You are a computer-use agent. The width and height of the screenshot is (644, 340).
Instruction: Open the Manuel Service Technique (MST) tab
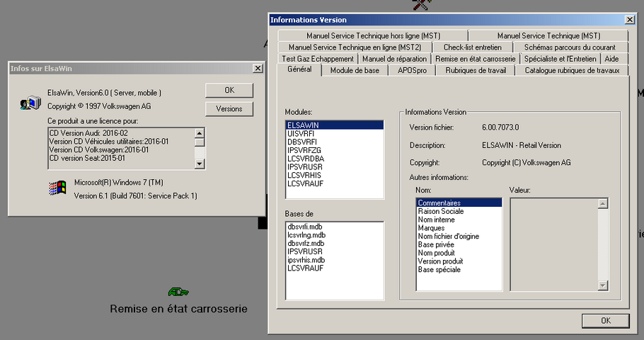click(x=548, y=35)
